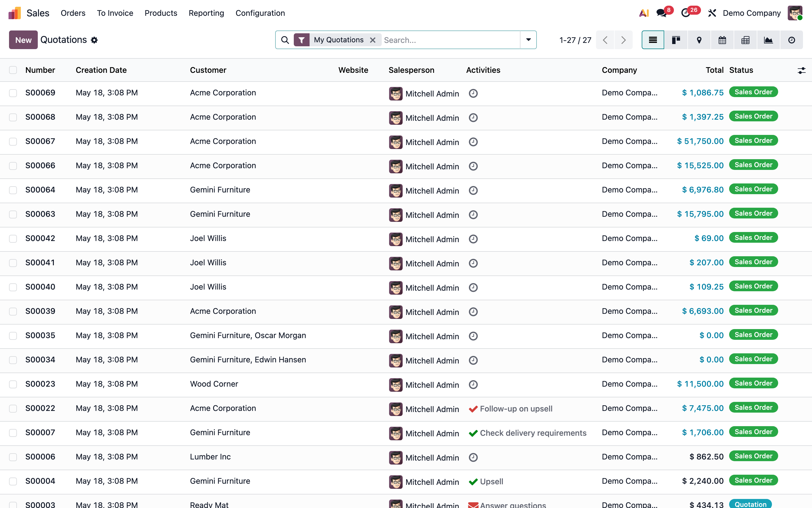Switch to graph view
812x508 pixels.
coord(768,40)
